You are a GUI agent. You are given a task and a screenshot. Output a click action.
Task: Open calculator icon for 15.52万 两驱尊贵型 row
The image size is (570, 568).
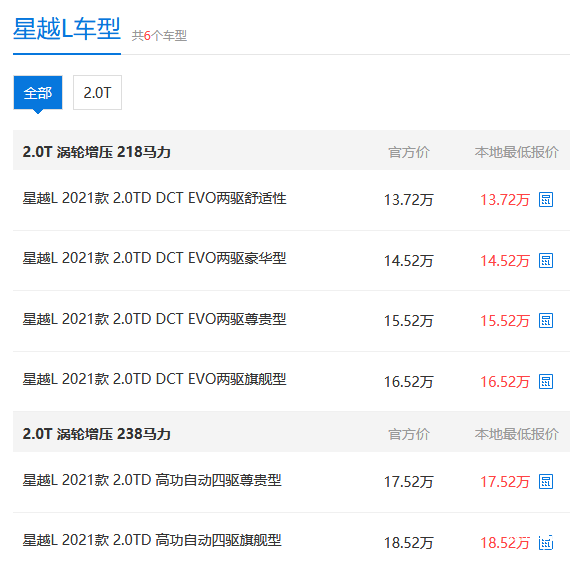pos(546,321)
